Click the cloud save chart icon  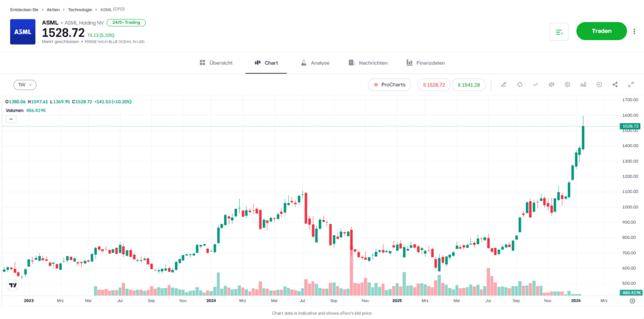click(x=519, y=84)
